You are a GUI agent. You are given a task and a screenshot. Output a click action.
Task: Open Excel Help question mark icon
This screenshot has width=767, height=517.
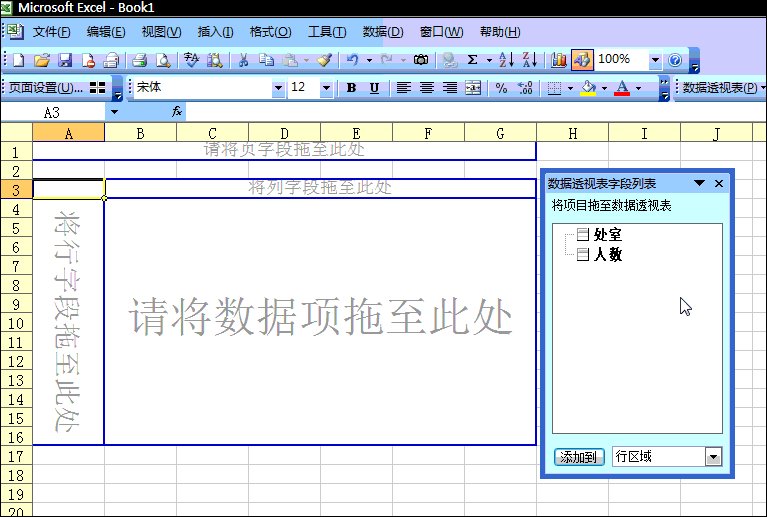675,60
